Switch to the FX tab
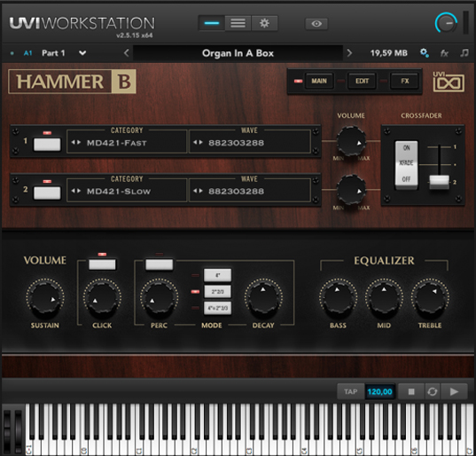The width and height of the screenshot is (476, 456). point(405,81)
